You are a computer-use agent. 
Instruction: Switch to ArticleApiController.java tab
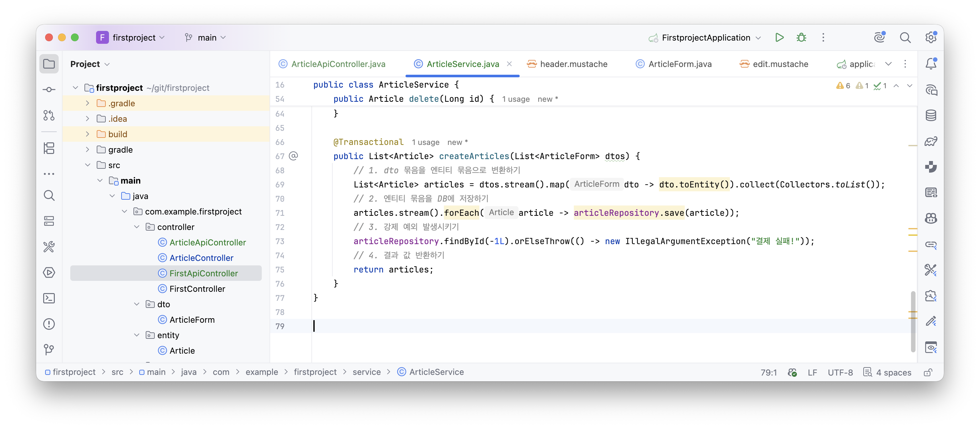coord(332,64)
